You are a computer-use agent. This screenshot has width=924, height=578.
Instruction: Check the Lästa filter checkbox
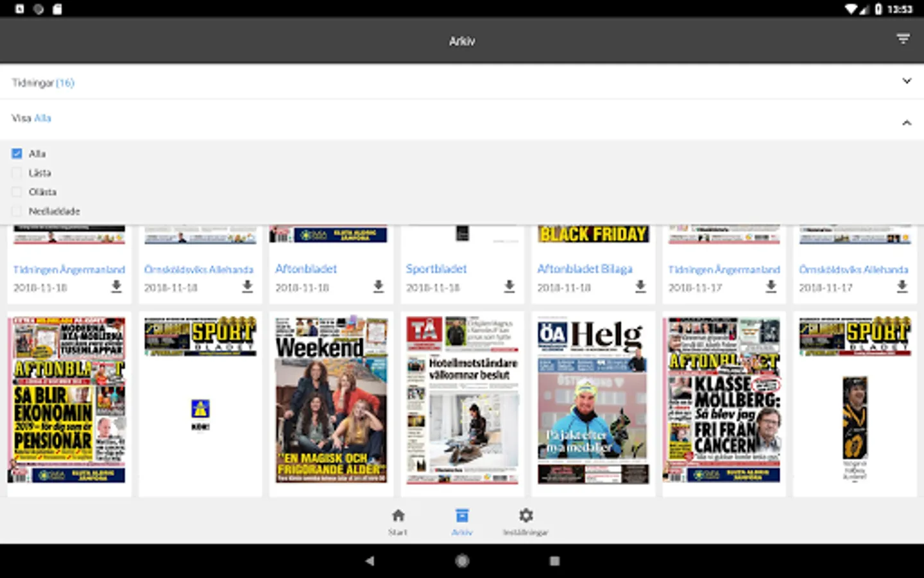point(17,173)
